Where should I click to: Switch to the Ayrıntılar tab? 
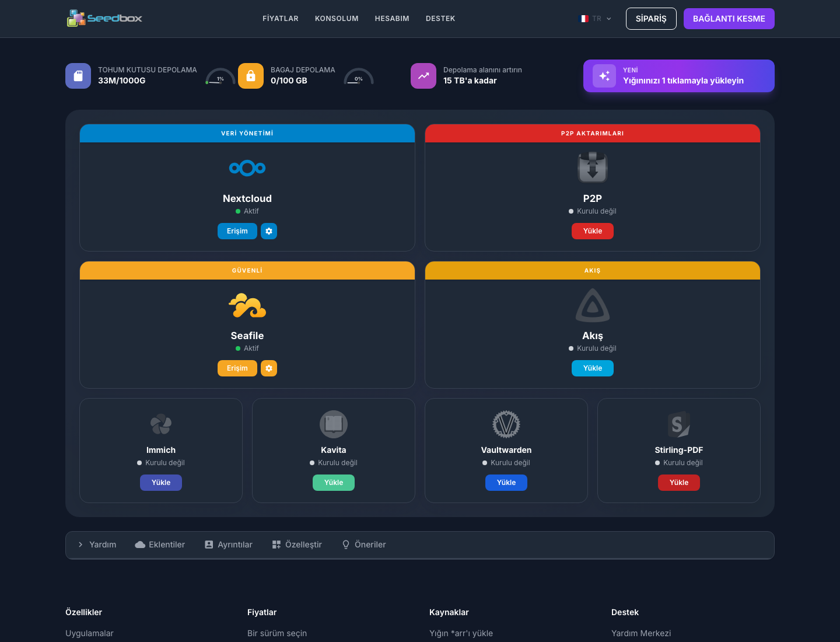pos(229,545)
